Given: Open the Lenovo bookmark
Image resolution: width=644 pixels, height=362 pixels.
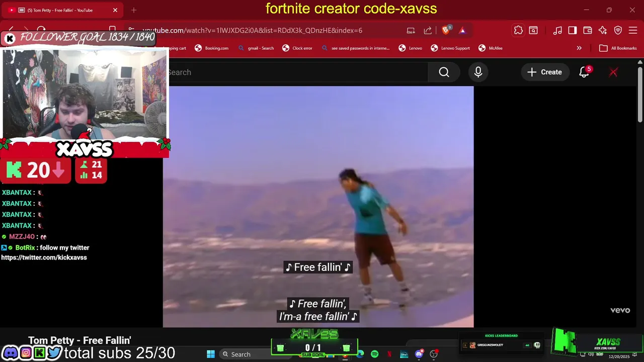Looking at the screenshot, I should [x=410, y=48].
